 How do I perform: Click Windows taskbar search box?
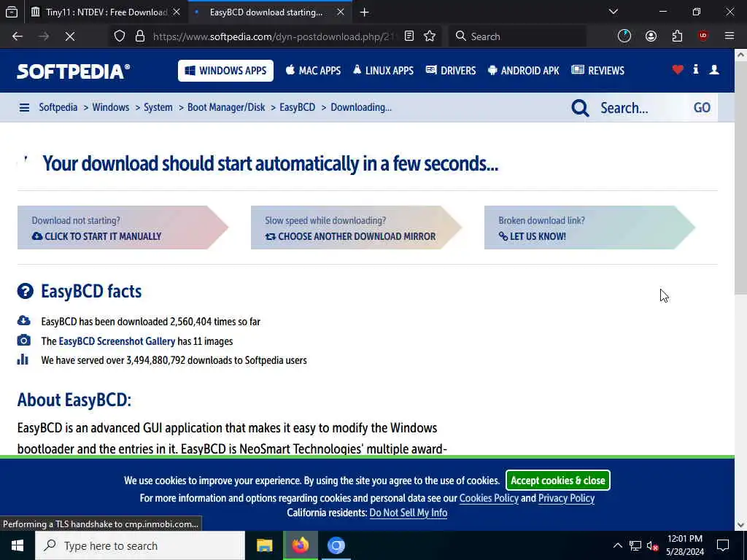pos(140,545)
